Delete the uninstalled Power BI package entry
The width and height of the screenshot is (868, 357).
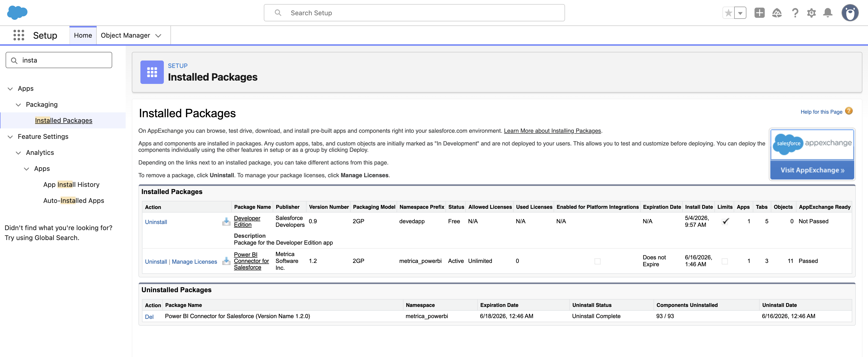click(149, 317)
